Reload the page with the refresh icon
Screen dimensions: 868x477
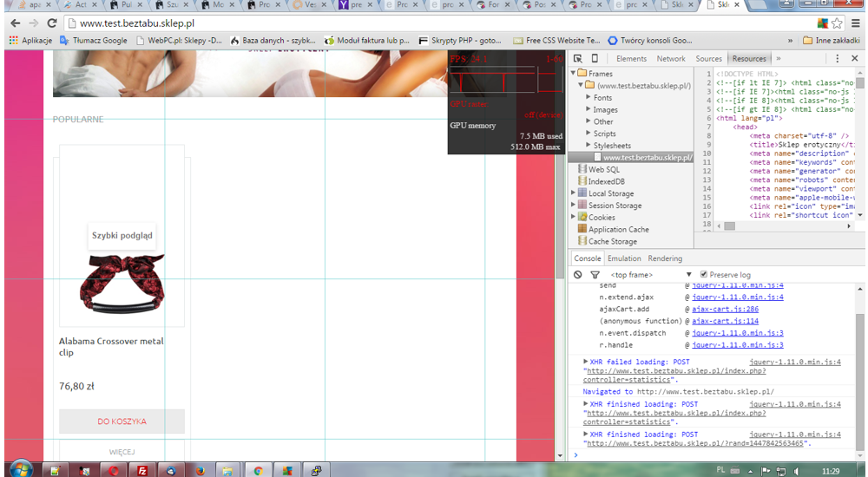[x=51, y=23]
